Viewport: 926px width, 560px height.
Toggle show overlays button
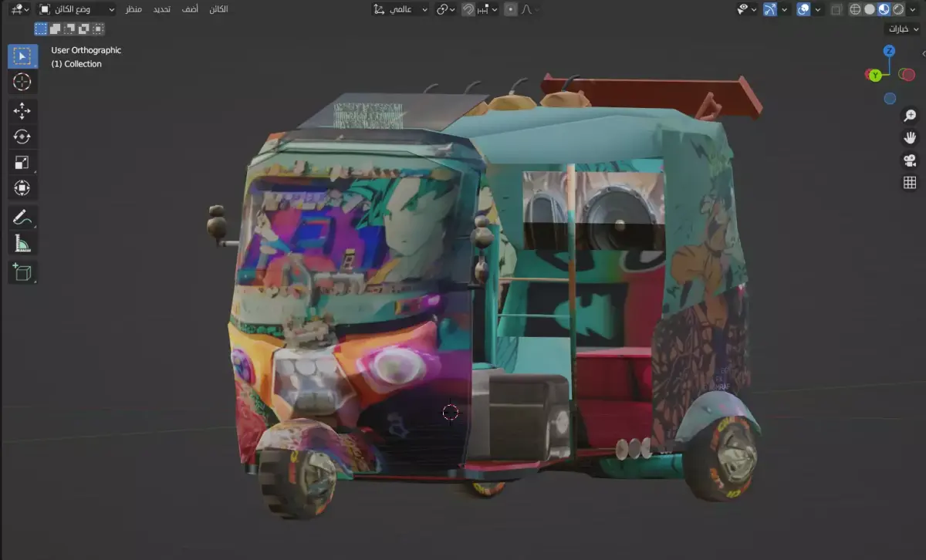click(803, 9)
